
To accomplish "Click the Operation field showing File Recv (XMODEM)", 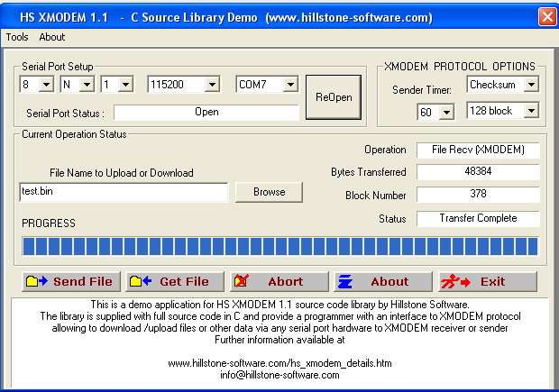I will click(478, 150).
